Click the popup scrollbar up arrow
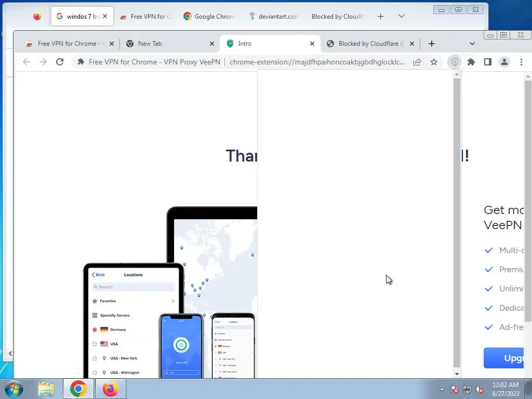 tap(457, 74)
